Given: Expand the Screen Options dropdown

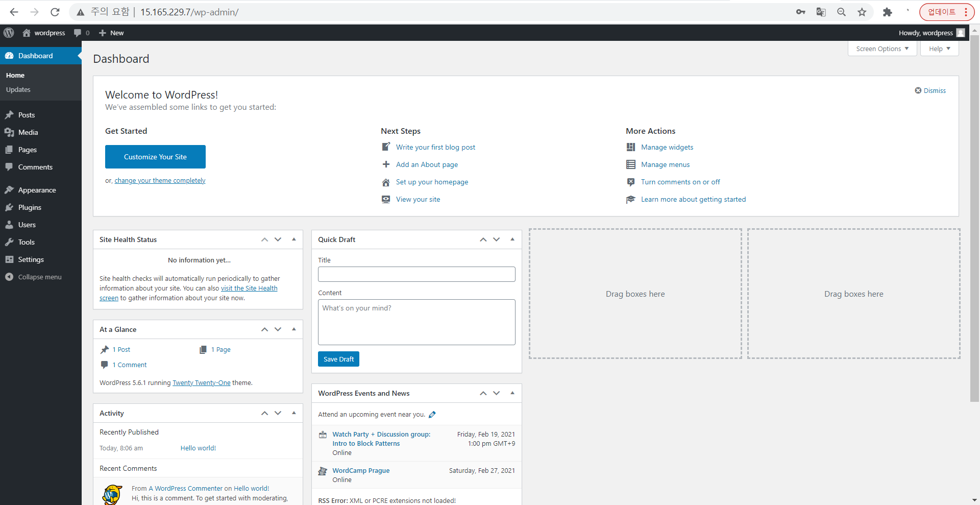Looking at the screenshot, I should point(882,49).
